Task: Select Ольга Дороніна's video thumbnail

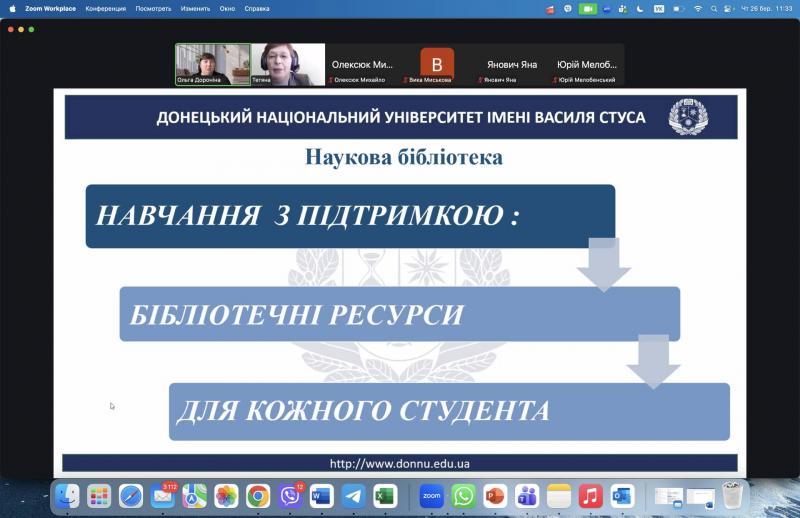Action: (212, 64)
